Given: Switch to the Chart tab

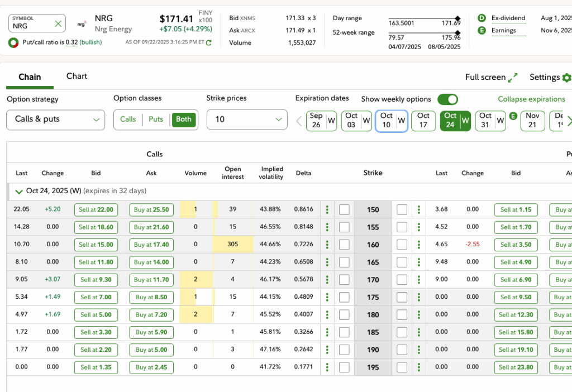Looking at the screenshot, I should click(77, 77).
